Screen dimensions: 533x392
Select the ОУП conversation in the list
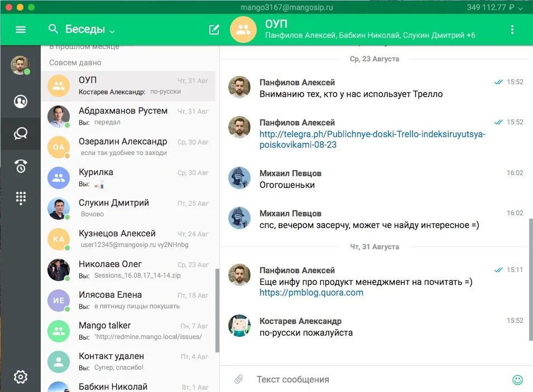(x=128, y=86)
